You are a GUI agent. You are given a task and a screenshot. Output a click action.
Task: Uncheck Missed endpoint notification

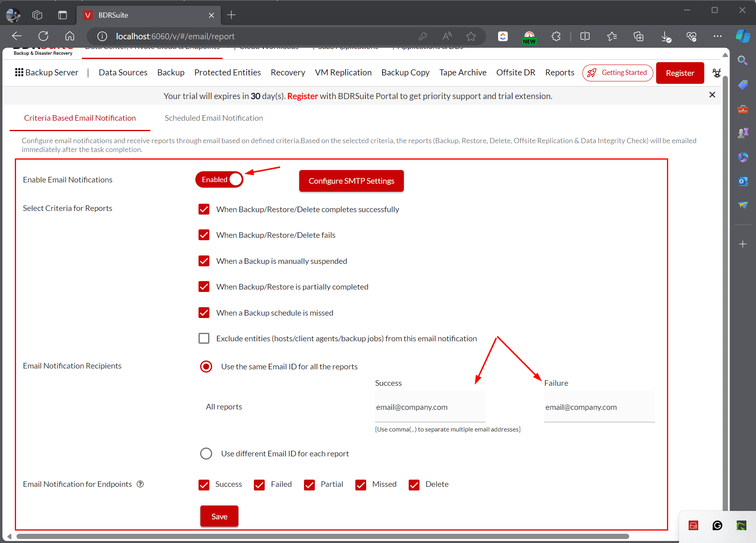click(x=361, y=485)
